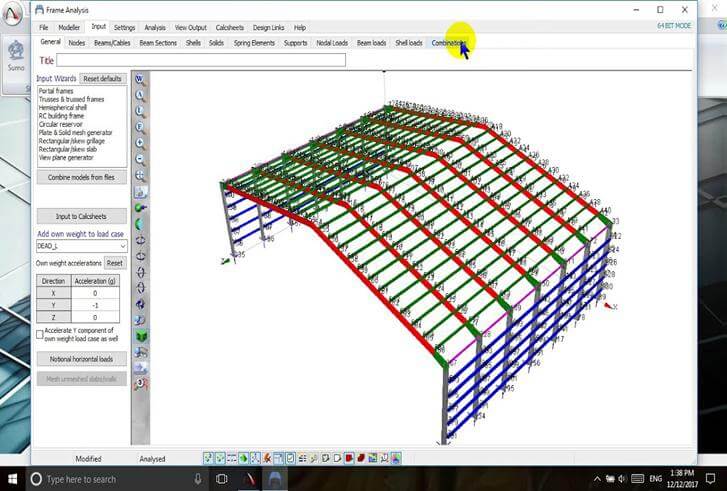
Task: Switch to the Beam Sections tab
Action: click(159, 43)
